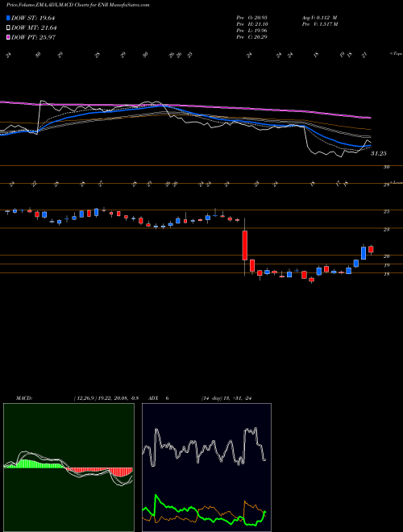Click the 25 price axis label
This screenshot has height=532, width=403.
click(386, 212)
